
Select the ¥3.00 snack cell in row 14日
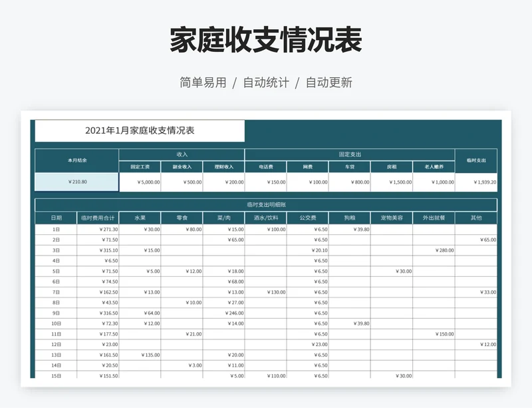182,365
